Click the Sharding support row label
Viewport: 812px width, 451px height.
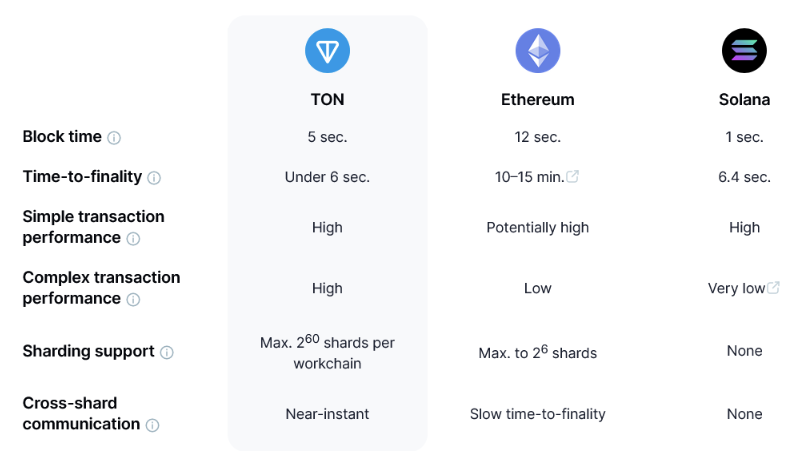click(88, 352)
